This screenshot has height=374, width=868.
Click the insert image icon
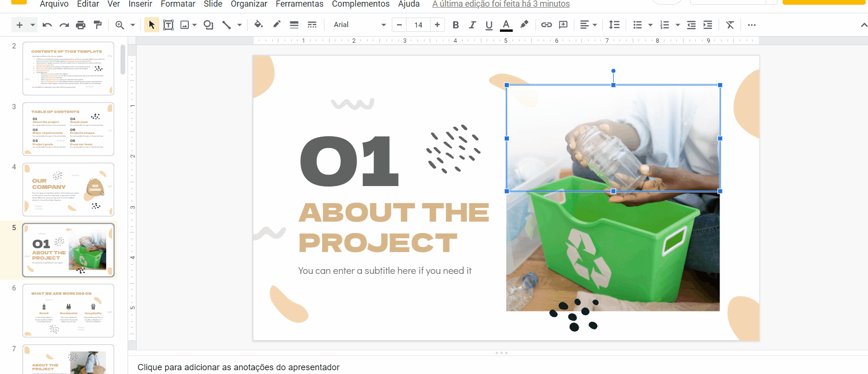tap(185, 25)
